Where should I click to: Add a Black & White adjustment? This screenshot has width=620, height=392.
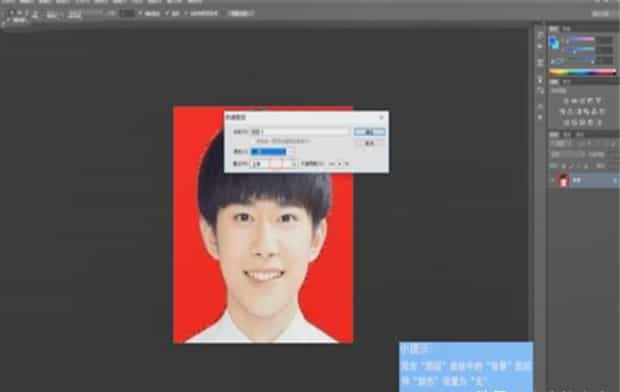(x=578, y=112)
